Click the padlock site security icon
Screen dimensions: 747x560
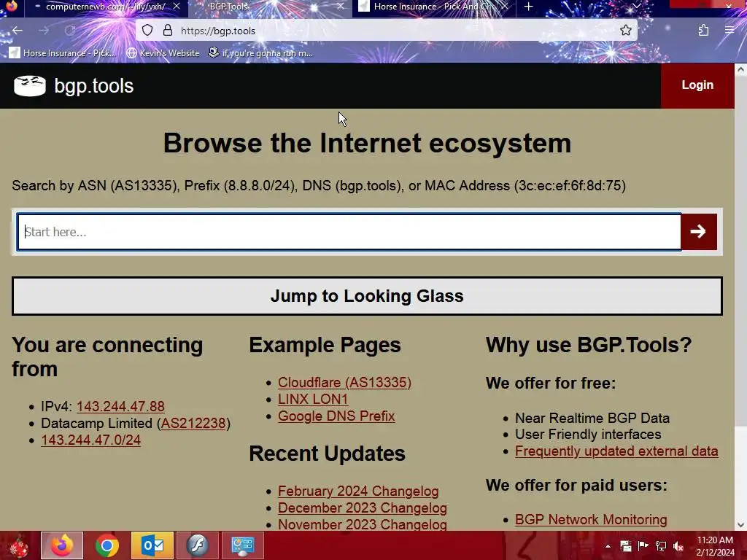(x=168, y=31)
